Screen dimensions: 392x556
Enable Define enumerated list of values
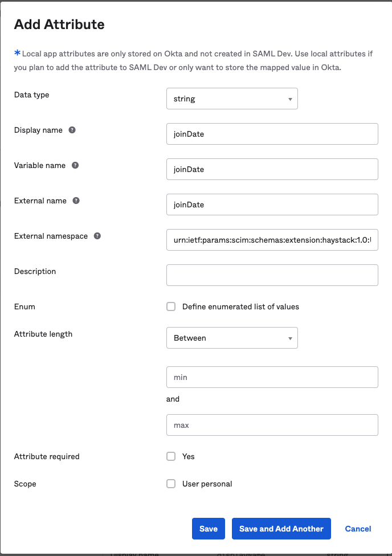click(171, 306)
